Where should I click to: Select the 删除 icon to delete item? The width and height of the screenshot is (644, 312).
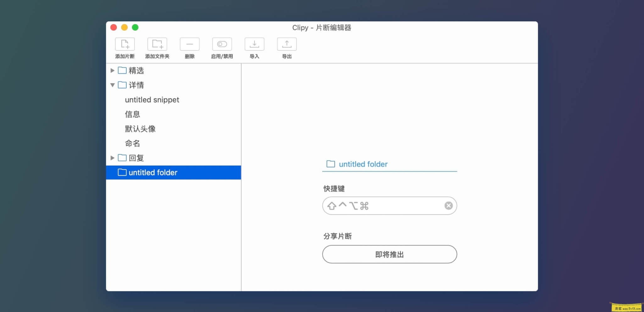[x=190, y=44]
